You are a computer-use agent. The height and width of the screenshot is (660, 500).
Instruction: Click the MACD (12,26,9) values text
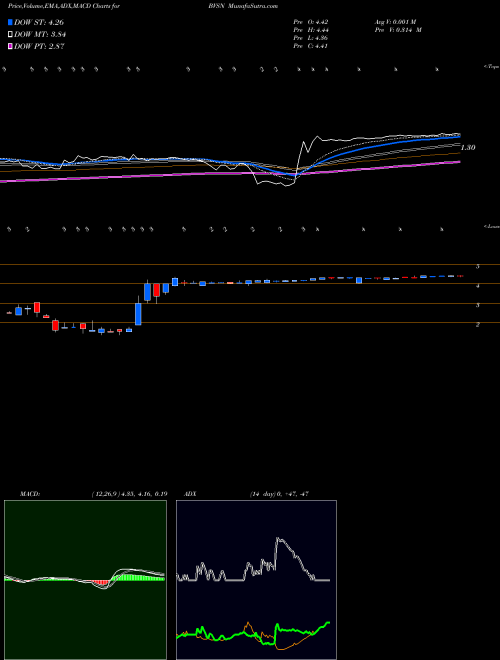point(129,494)
